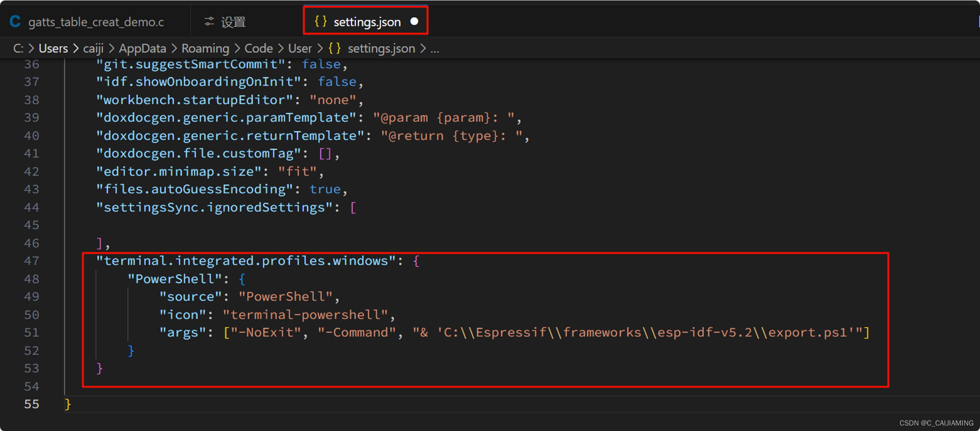This screenshot has width=980, height=431.
Task: Click the "terminal-powershell" value
Action: tap(305, 315)
